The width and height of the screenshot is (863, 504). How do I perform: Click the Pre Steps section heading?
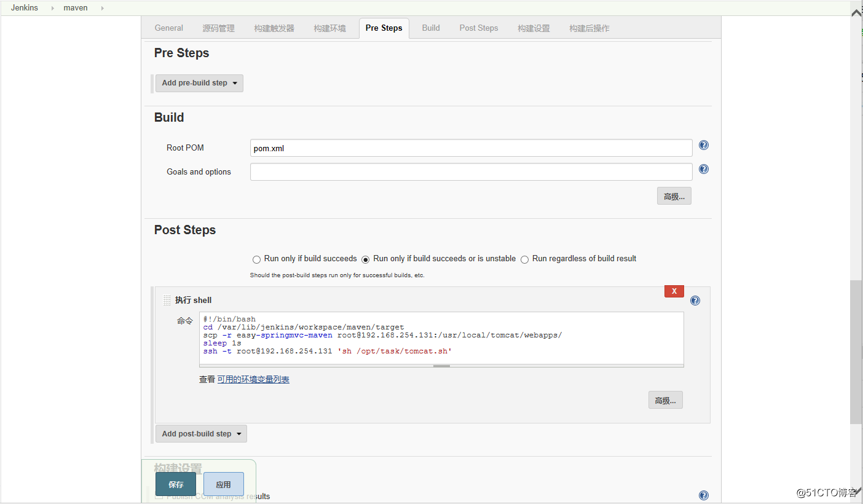[x=181, y=53]
